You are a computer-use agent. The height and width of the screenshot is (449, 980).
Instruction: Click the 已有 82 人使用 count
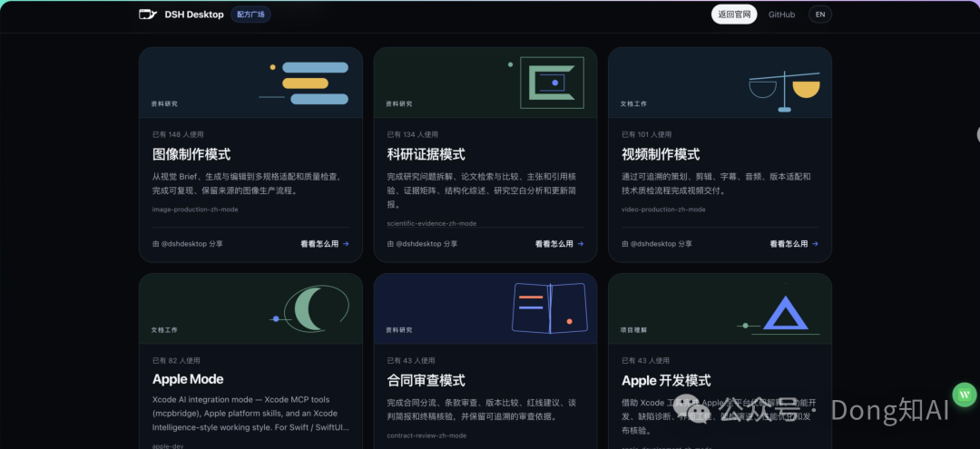(176, 360)
